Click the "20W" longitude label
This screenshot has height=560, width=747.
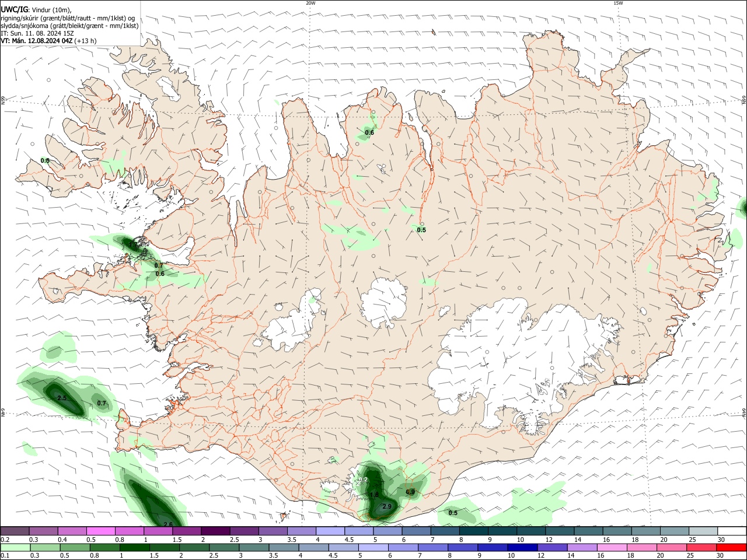pos(310,3)
